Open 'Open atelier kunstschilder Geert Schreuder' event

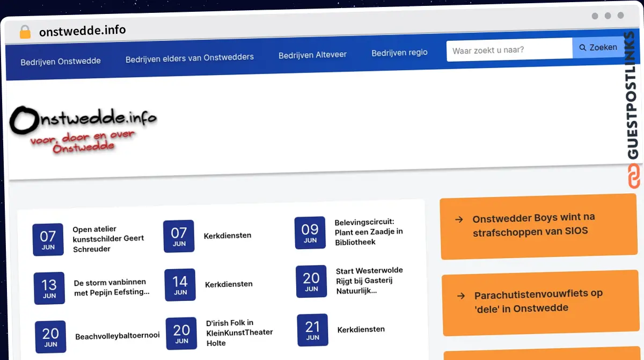[108, 239]
